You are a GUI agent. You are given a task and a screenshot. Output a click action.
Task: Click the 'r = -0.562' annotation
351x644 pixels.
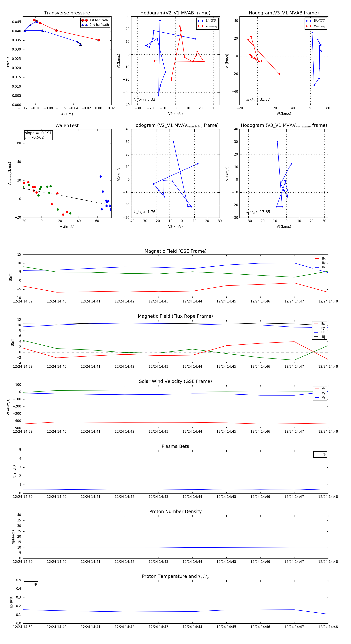tap(35, 137)
